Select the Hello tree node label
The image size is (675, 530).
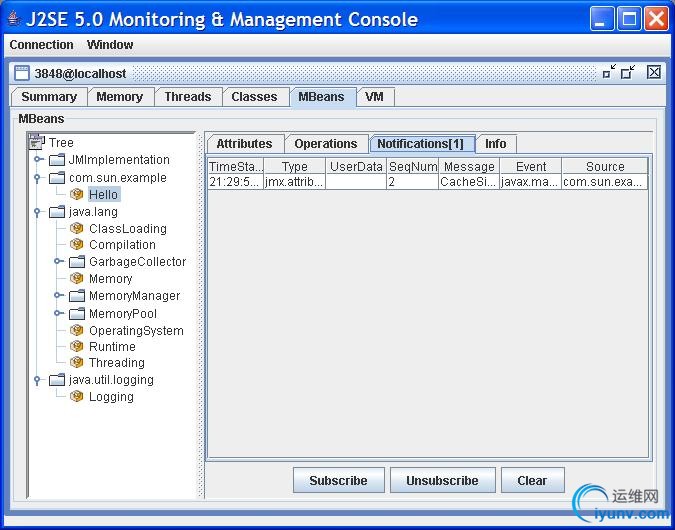[103, 195]
